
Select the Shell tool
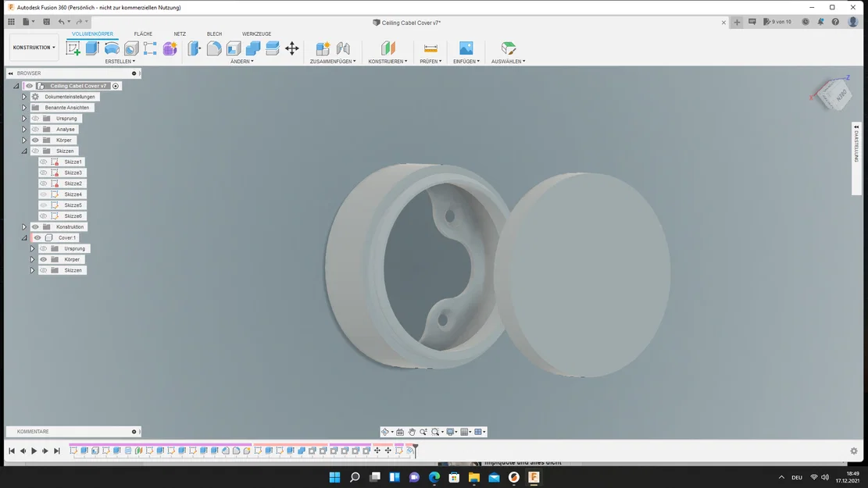[234, 48]
